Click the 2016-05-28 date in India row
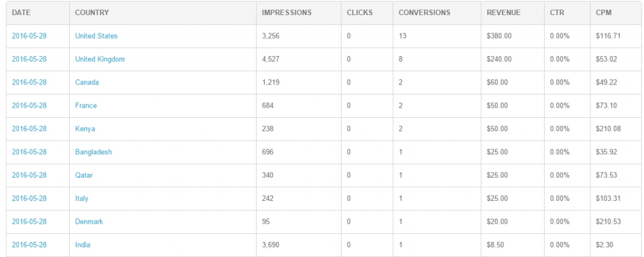Image resolution: width=644 pixels, height=257 pixels. 29,244
